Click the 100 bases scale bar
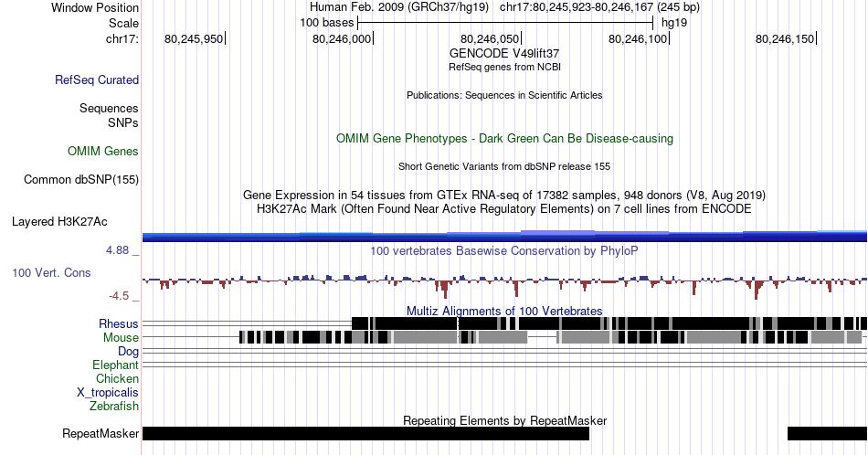 [x=505, y=23]
